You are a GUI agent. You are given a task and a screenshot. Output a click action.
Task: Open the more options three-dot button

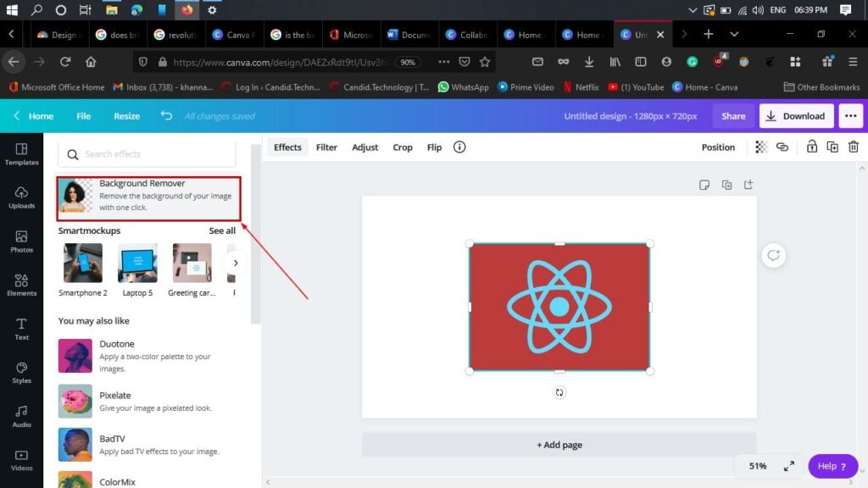click(x=851, y=115)
